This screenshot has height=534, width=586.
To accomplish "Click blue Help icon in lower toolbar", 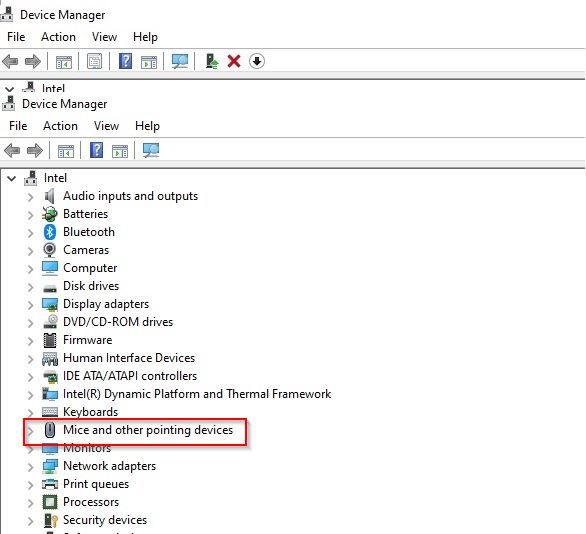I will (96, 150).
